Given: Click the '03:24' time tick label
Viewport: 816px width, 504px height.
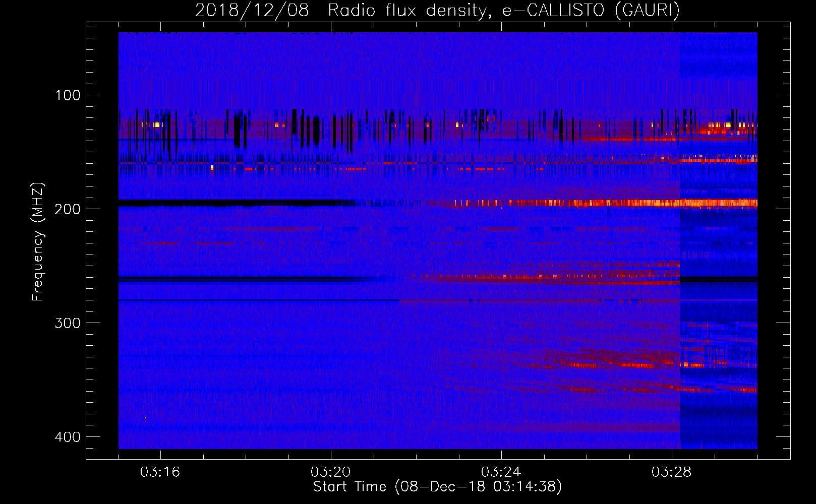Looking at the screenshot, I should click(x=501, y=472).
